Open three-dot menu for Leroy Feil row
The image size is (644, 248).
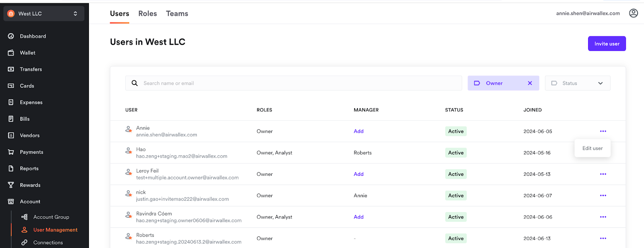603,174
